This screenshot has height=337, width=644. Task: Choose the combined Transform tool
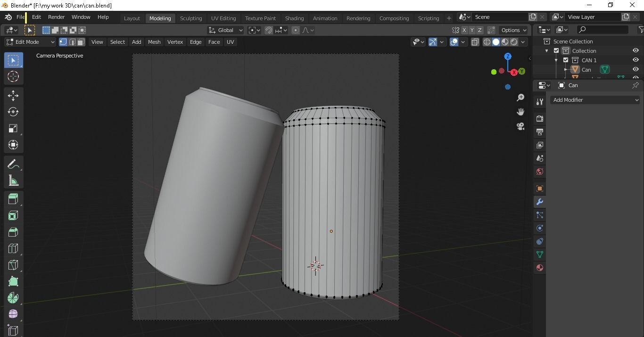[x=13, y=145]
